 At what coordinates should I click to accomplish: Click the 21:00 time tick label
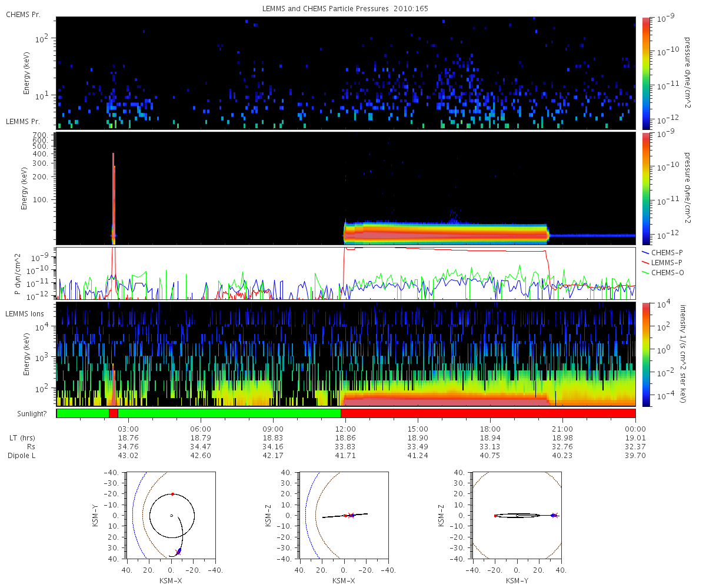(x=562, y=429)
